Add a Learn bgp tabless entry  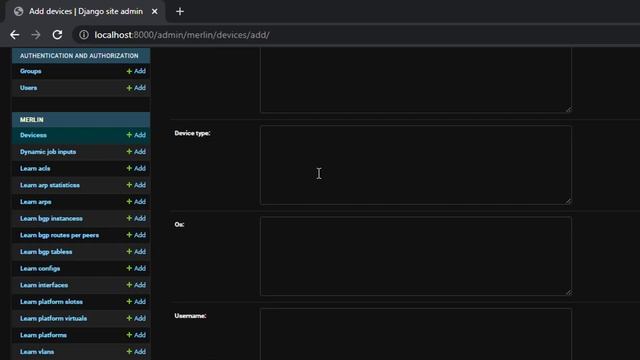[136, 252]
